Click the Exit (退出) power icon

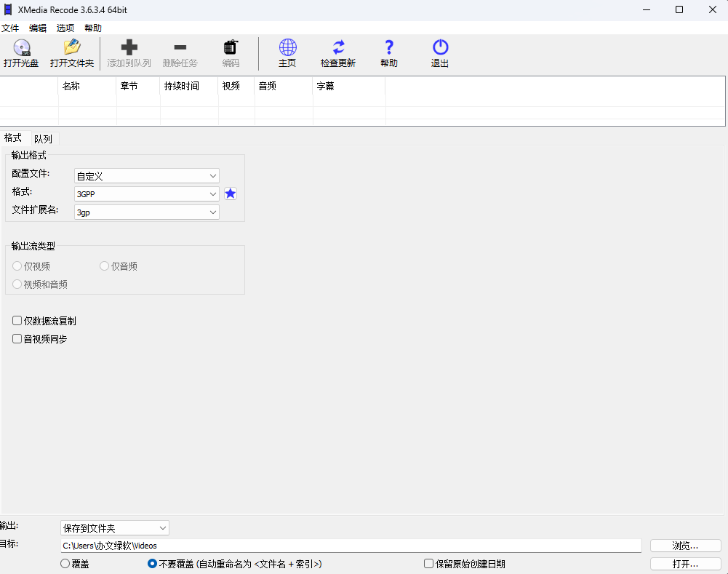tap(440, 47)
